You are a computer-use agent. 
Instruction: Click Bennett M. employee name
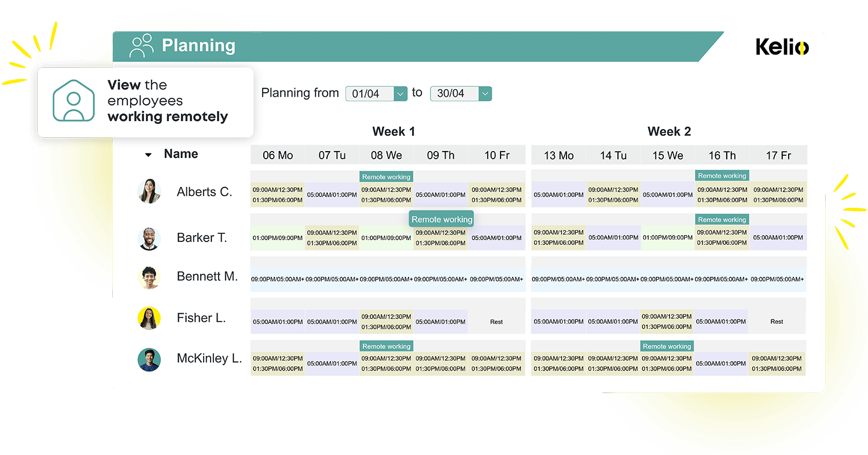pyautogui.click(x=207, y=277)
